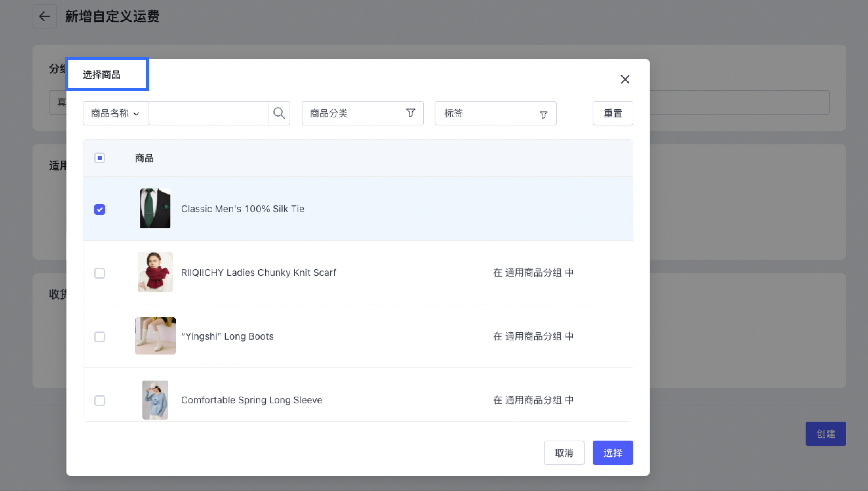
Task: Check the RIIQIICHY Knit Scarf checkbox
Action: tap(100, 273)
